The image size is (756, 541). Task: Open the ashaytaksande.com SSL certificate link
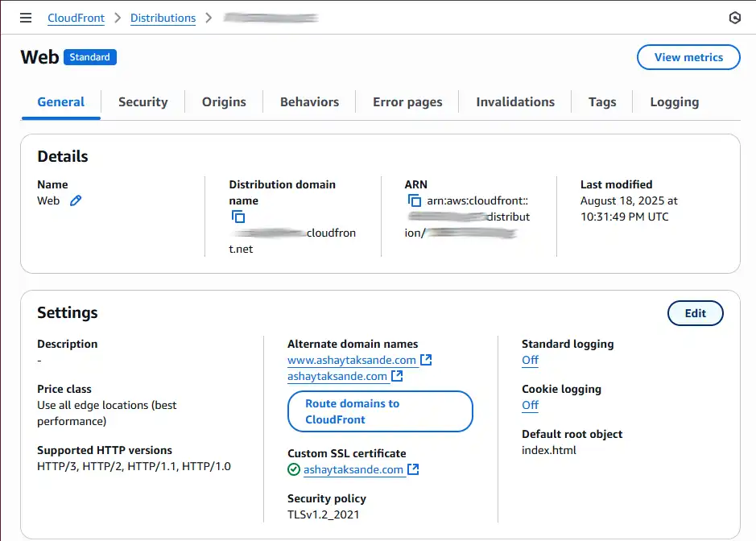pos(353,469)
